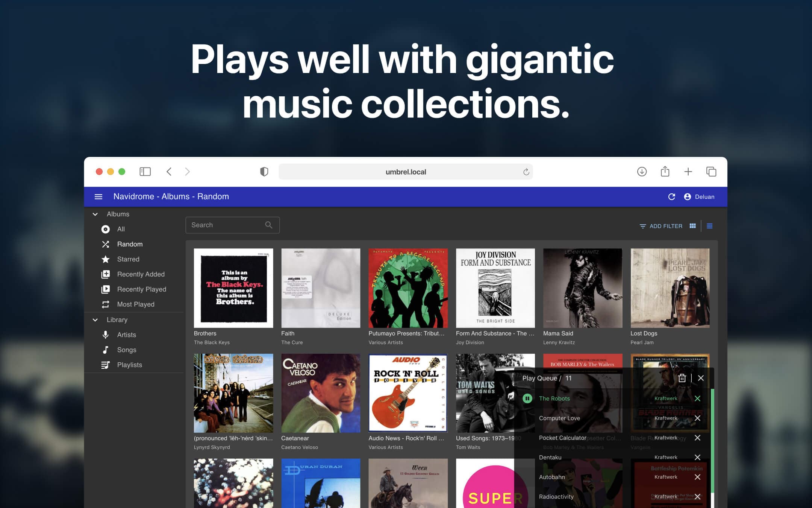The height and width of the screenshot is (508, 812).
Task: Click the Search input field
Action: (232, 225)
